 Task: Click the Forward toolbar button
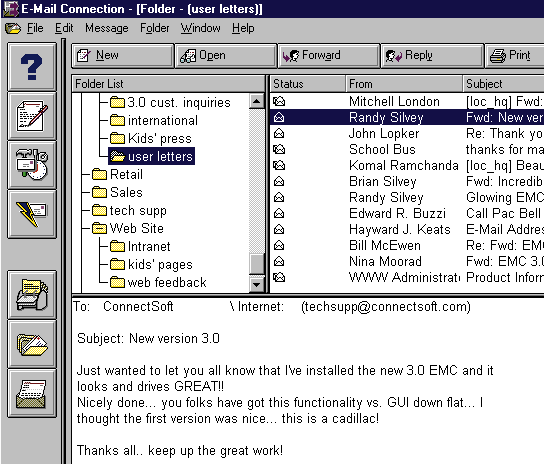click(329, 56)
